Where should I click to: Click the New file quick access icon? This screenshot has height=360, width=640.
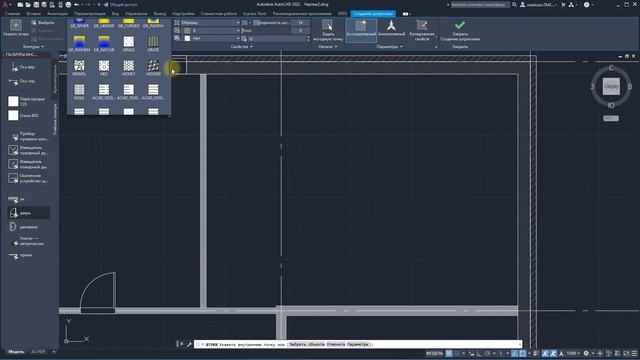[x=20, y=4]
